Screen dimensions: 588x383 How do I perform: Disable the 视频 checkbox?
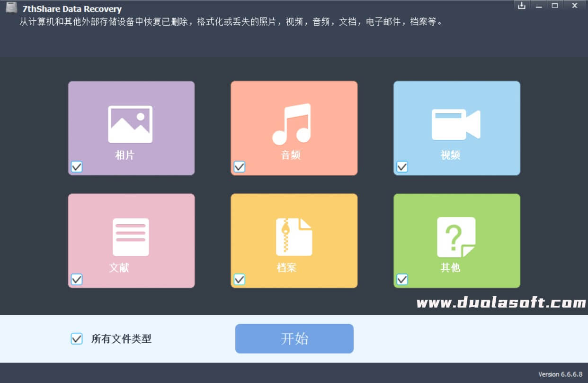402,167
